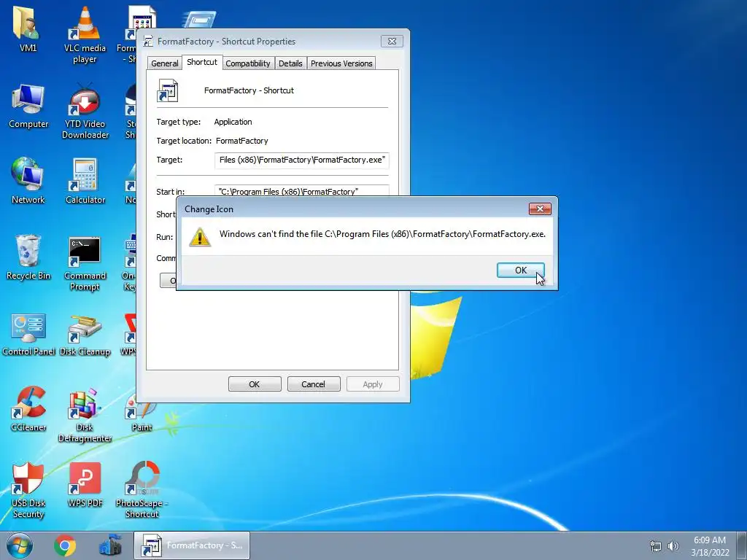Click Cancel in Shortcut Properties window
The height and width of the screenshot is (560, 747).
[314, 384]
